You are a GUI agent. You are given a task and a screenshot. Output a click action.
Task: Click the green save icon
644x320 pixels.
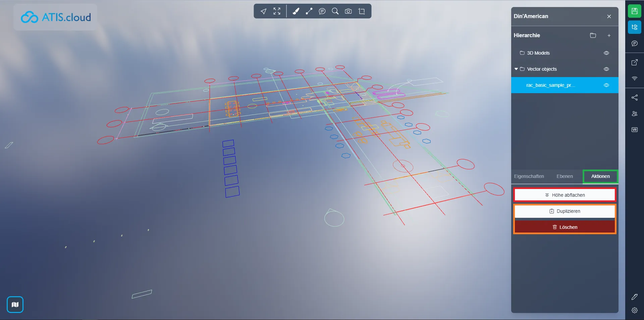634,11
